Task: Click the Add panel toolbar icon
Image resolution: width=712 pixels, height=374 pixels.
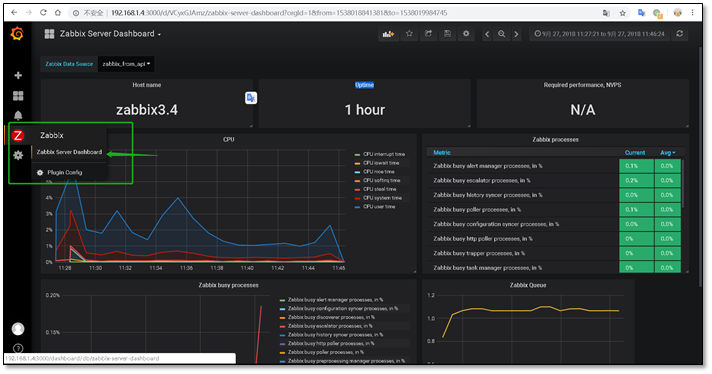Action: click(x=388, y=34)
